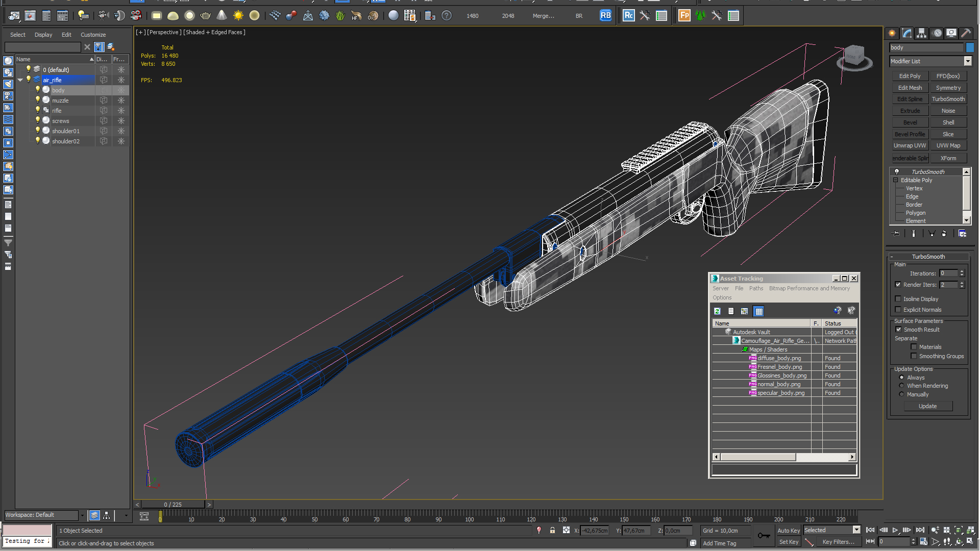The width and height of the screenshot is (980, 551).
Task: Open the Server menu in Asset Tracking
Action: coord(721,288)
